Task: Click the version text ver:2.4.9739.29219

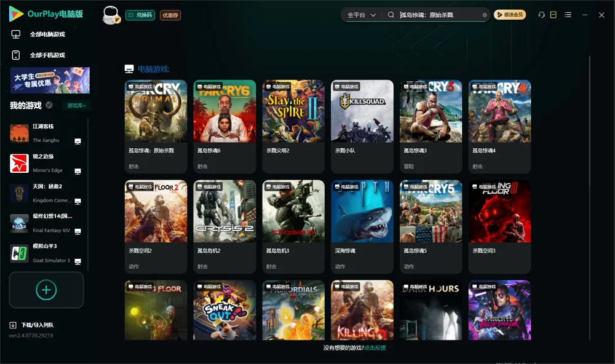Action: (31, 335)
